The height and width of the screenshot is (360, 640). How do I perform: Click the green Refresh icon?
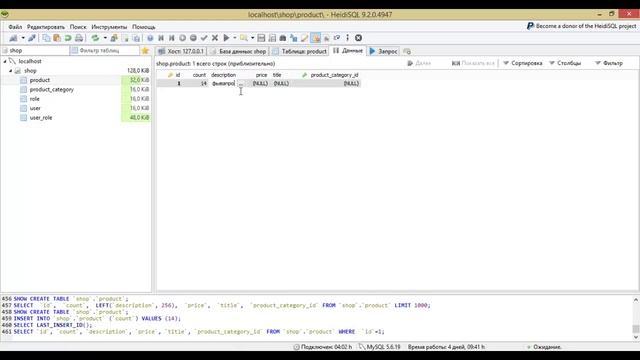tap(95, 38)
